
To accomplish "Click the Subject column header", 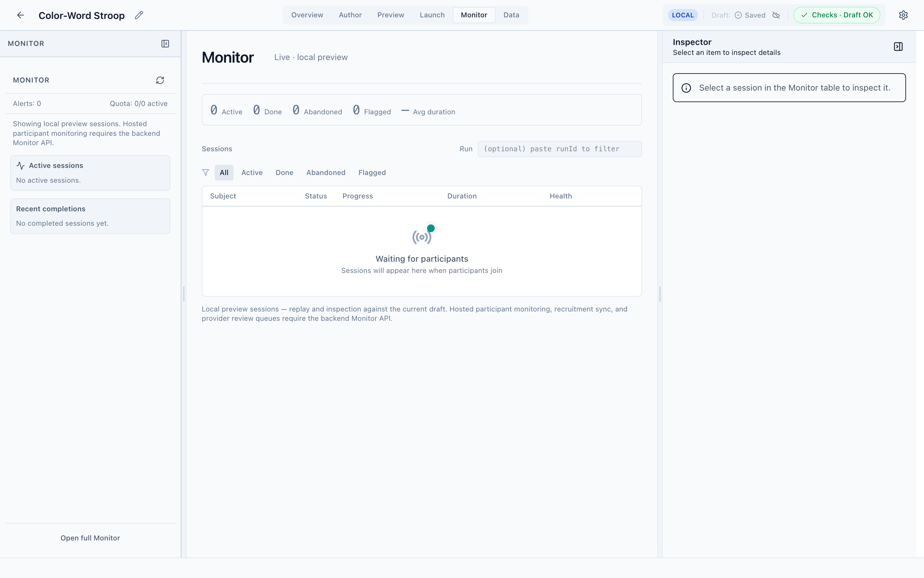I will tap(223, 196).
